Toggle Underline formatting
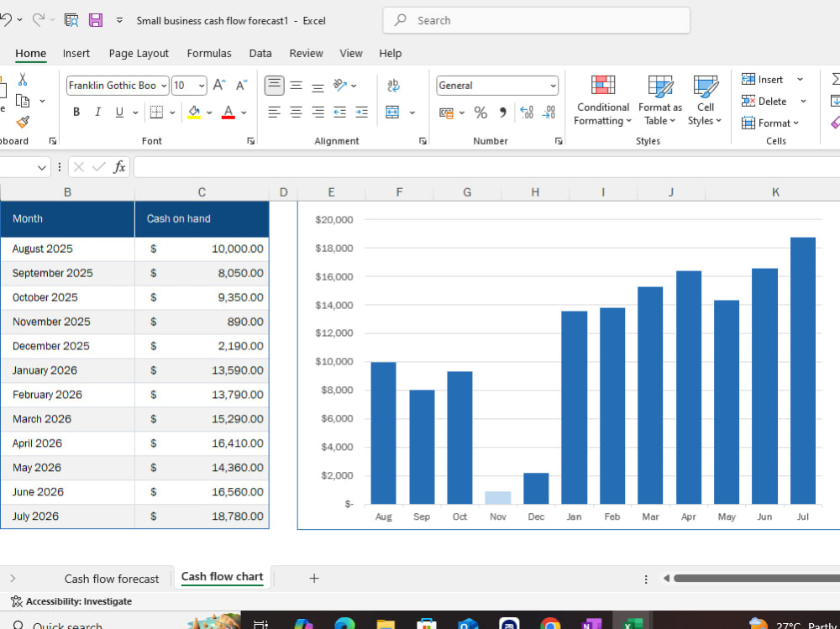840x629 pixels. tap(119, 112)
